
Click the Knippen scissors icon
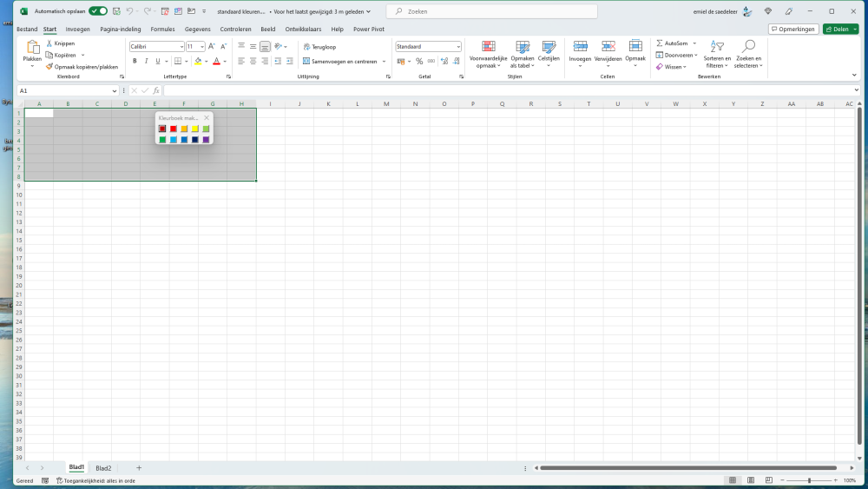tap(49, 43)
